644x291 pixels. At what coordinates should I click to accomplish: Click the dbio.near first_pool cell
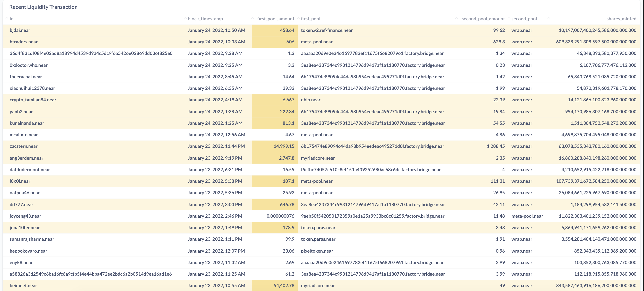[310, 100]
